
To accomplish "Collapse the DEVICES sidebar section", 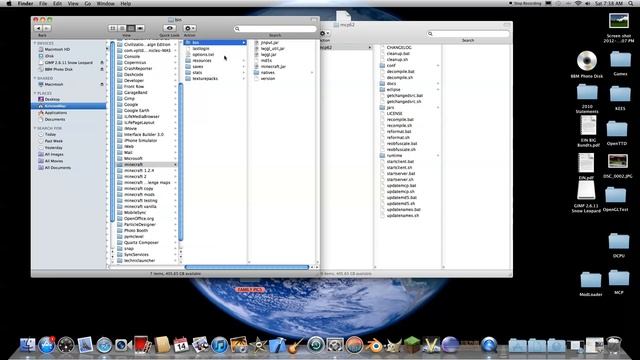I will (x=35, y=43).
